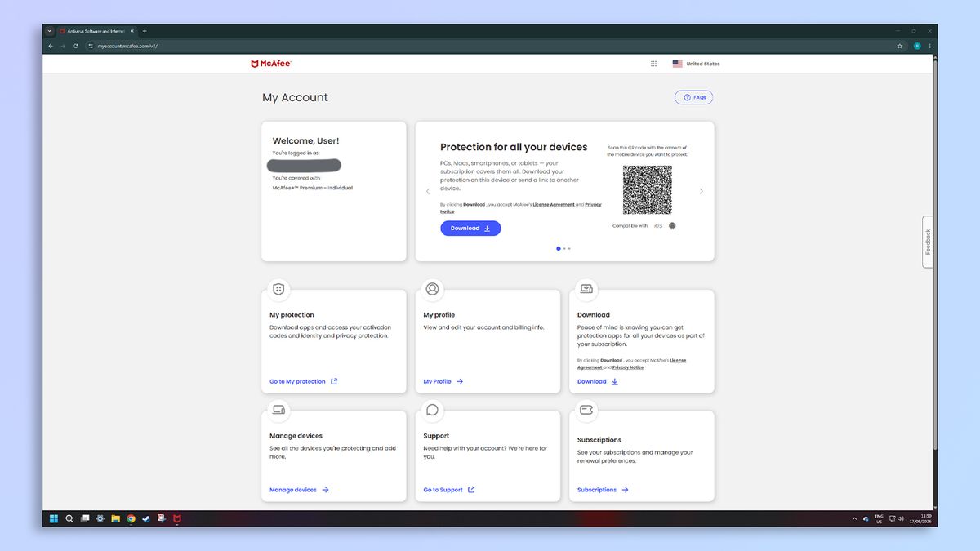980x551 pixels.
Task: Click the blue Download button in banner
Action: (470, 229)
